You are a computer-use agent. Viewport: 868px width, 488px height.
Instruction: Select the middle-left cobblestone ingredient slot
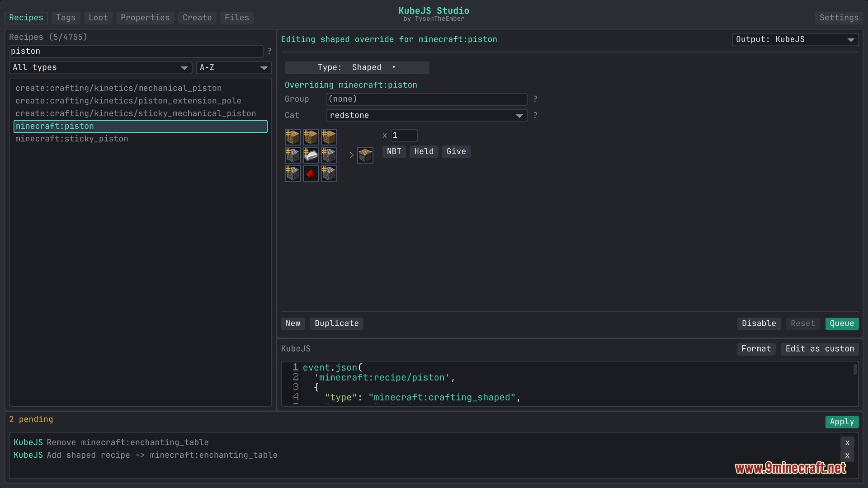[293, 155]
